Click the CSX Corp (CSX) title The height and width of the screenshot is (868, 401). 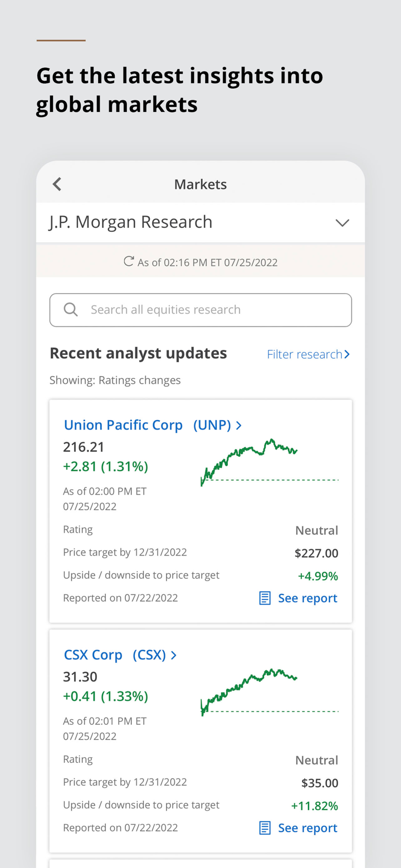pos(115,655)
